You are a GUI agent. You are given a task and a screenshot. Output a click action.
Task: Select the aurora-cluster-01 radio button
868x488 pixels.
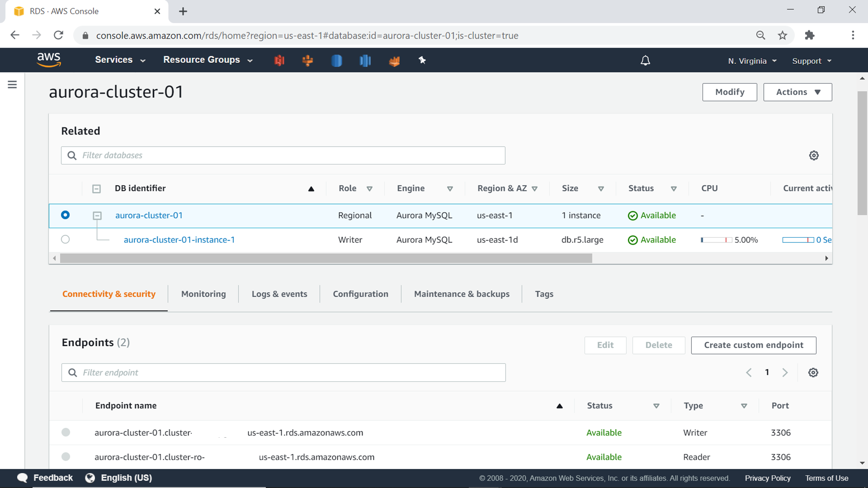65,215
